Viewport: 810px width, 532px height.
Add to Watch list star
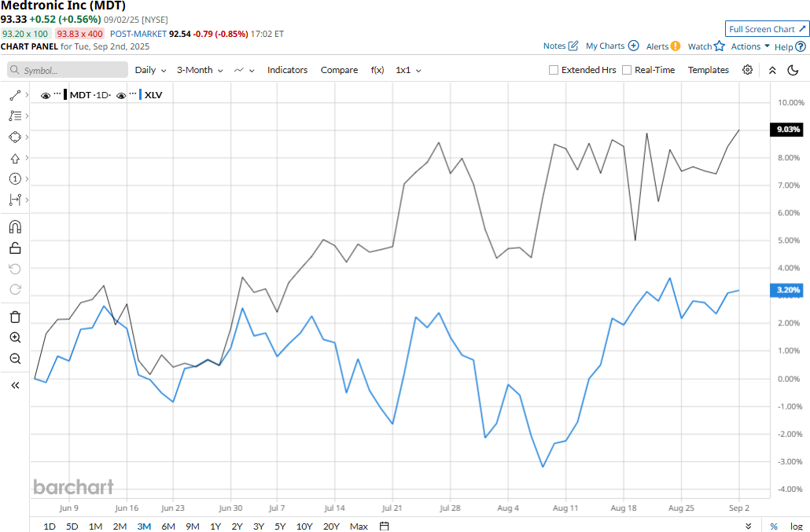pyautogui.click(x=706, y=46)
